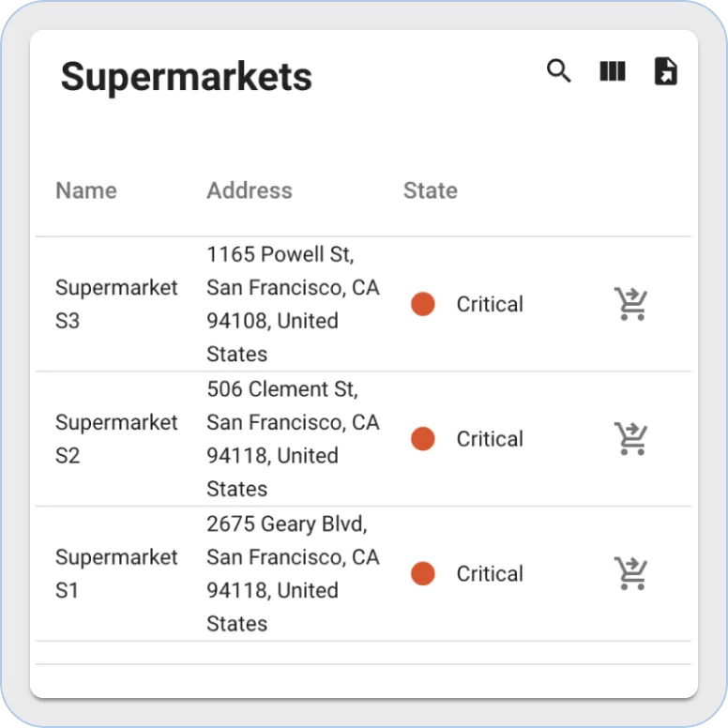The image size is (728, 728).
Task: Click the orange status dot for Supermarket S2
Action: point(423,439)
